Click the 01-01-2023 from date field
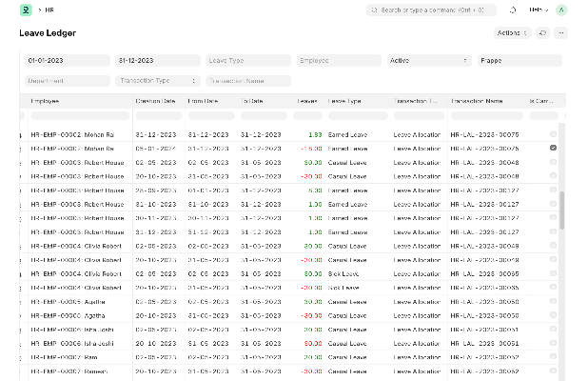The height and width of the screenshot is (381, 588). (x=64, y=60)
